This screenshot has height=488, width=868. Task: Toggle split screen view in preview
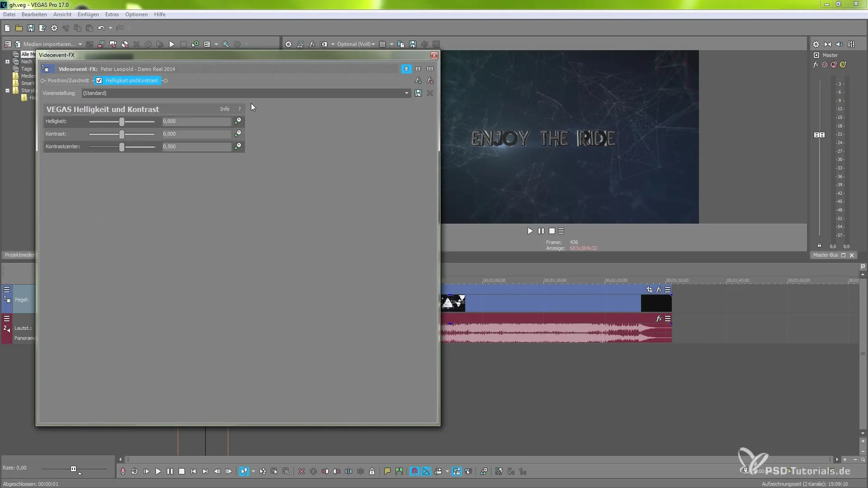pos(324,44)
